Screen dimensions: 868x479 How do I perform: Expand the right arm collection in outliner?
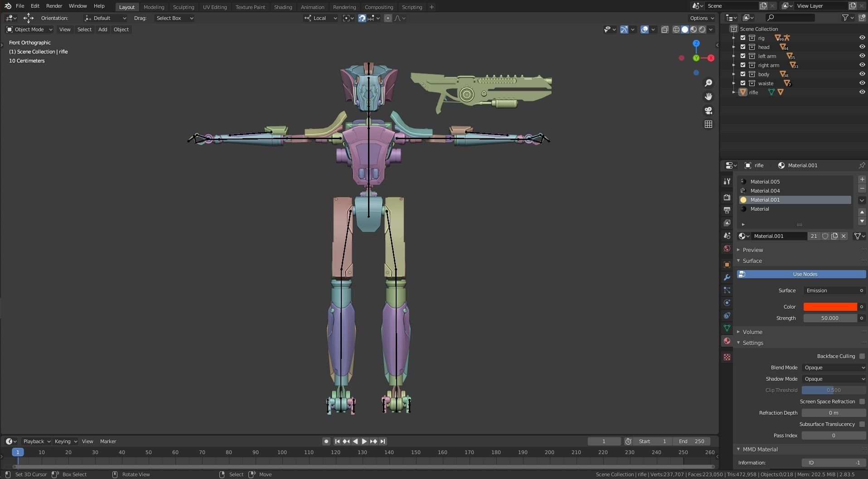tap(734, 65)
